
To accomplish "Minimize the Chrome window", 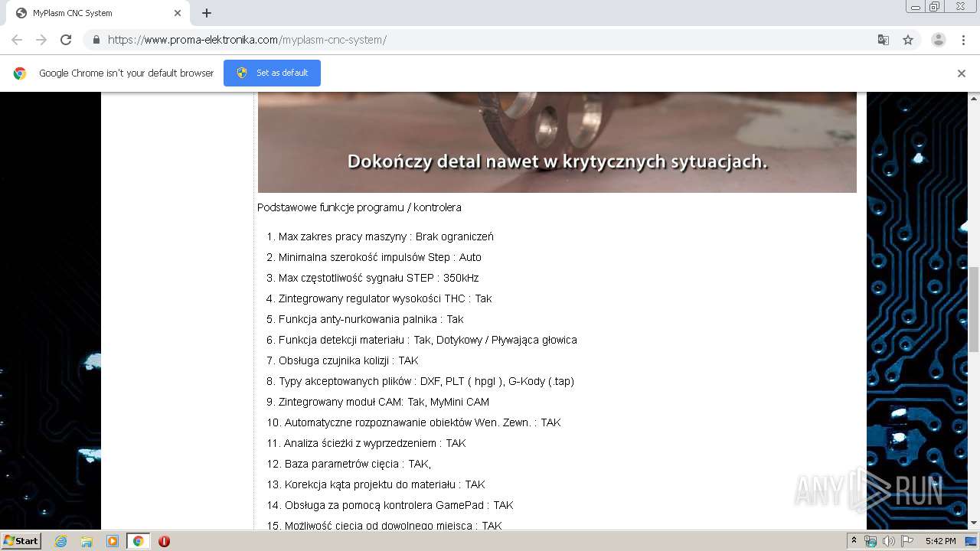I will pos(915,7).
